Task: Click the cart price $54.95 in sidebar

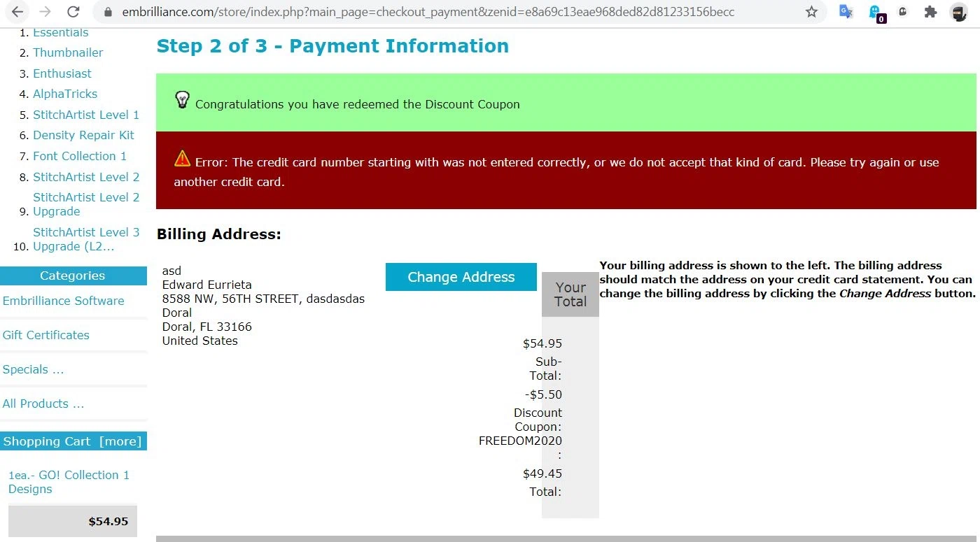Action: [x=108, y=521]
